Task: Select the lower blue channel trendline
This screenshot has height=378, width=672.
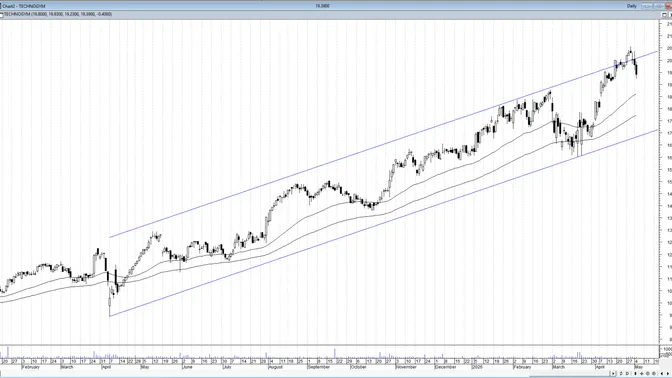Action: click(383, 223)
